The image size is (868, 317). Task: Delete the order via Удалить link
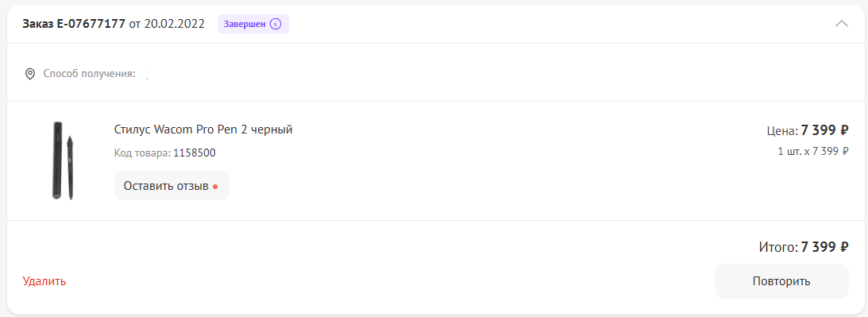(x=44, y=281)
